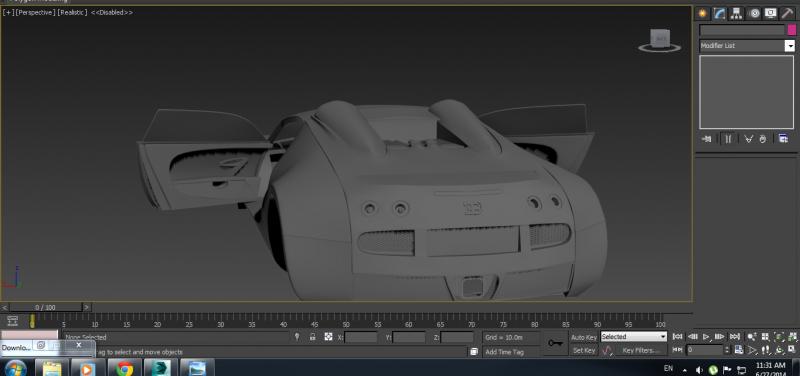Image resolution: width=800 pixels, height=376 pixels.
Task: Open Default In/Out Tangents flyout
Action: tap(607, 350)
